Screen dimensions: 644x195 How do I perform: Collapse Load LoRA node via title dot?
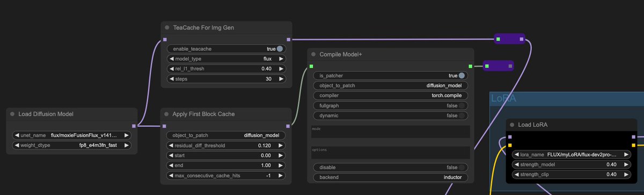tap(513, 125)
